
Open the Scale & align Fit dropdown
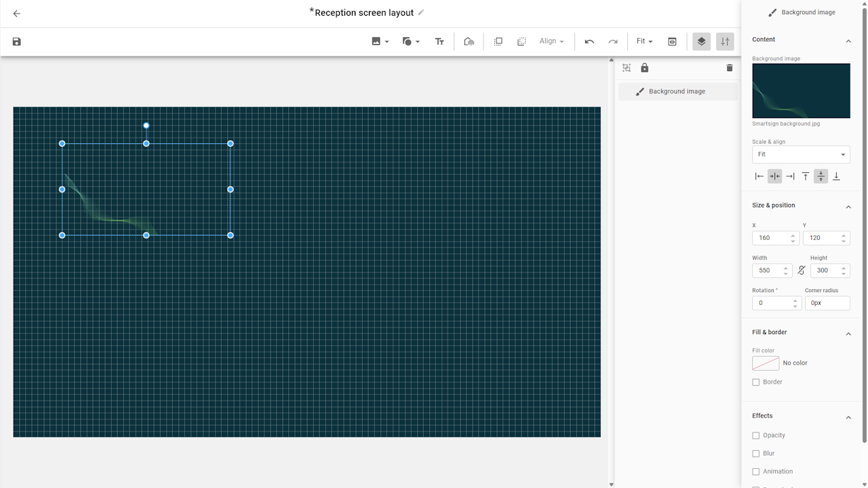click(801, 155)
